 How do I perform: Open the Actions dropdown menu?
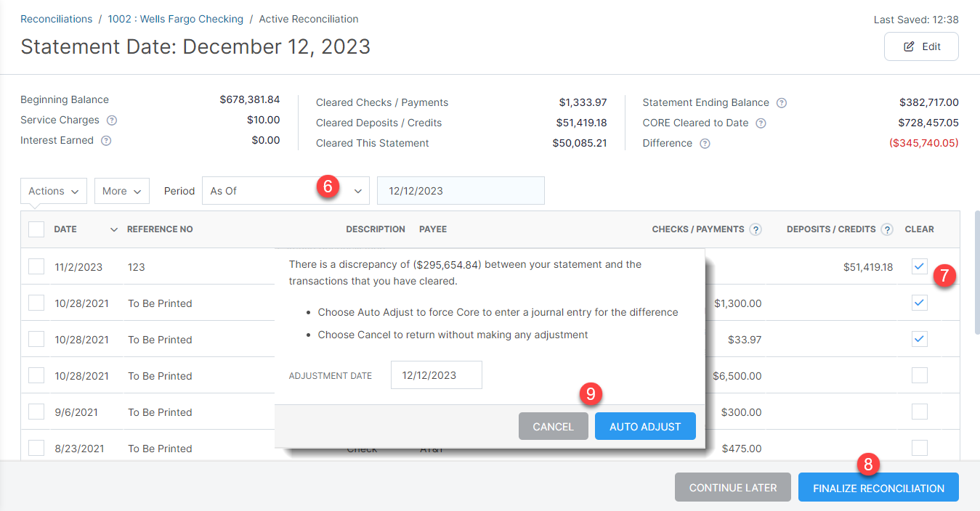54,191
